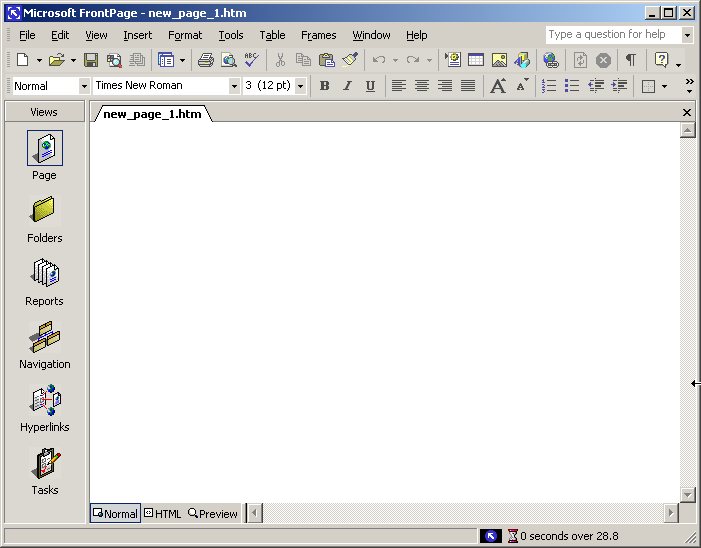Open the Insert menu
The height and width of the screenshot is (548, 701).
[138, 35]
